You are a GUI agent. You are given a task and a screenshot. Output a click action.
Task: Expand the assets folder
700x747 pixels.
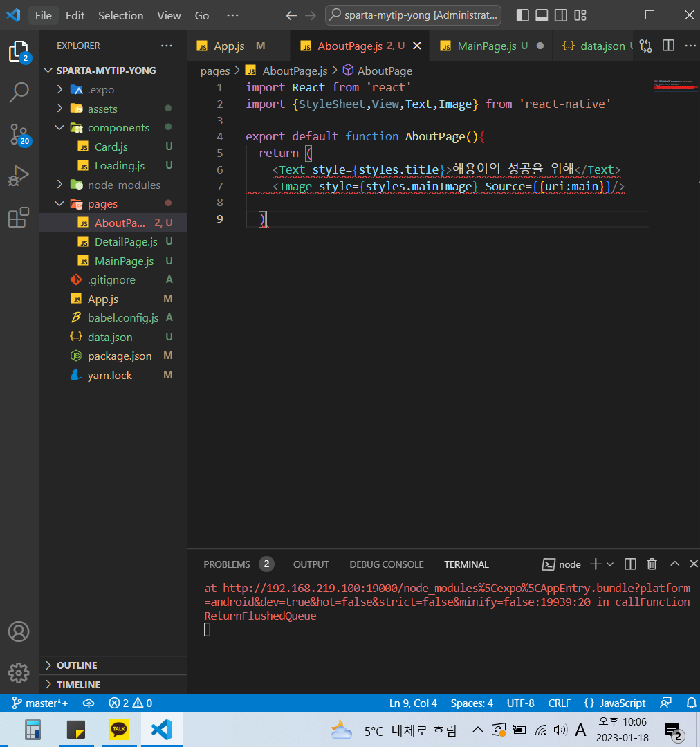113,109
